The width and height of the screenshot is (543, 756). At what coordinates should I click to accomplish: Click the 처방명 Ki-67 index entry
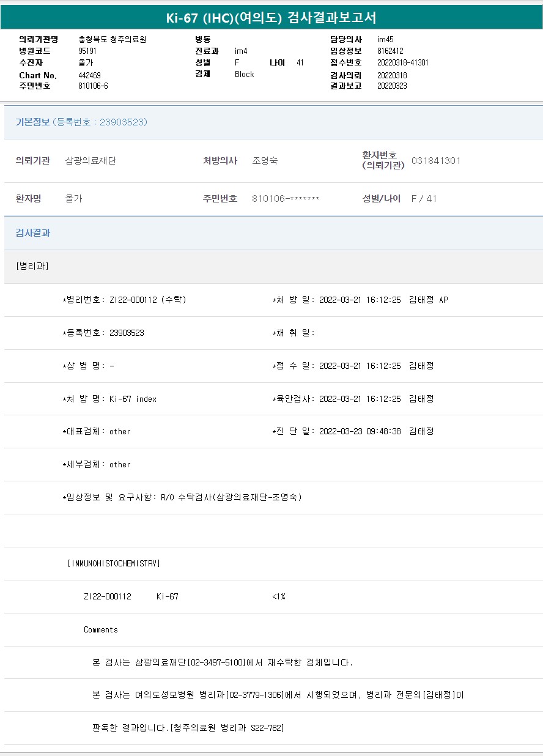pyautogui.click(x=133, y=399)
